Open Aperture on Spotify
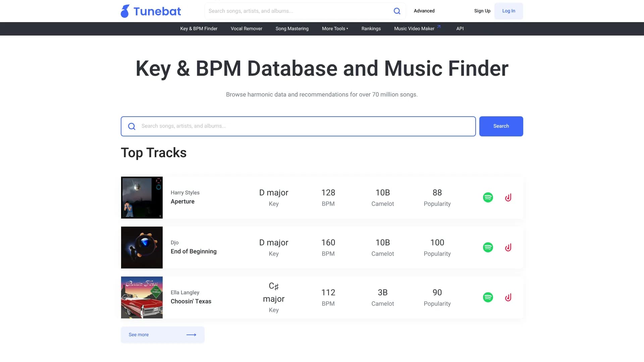 (x=488, y=197)
